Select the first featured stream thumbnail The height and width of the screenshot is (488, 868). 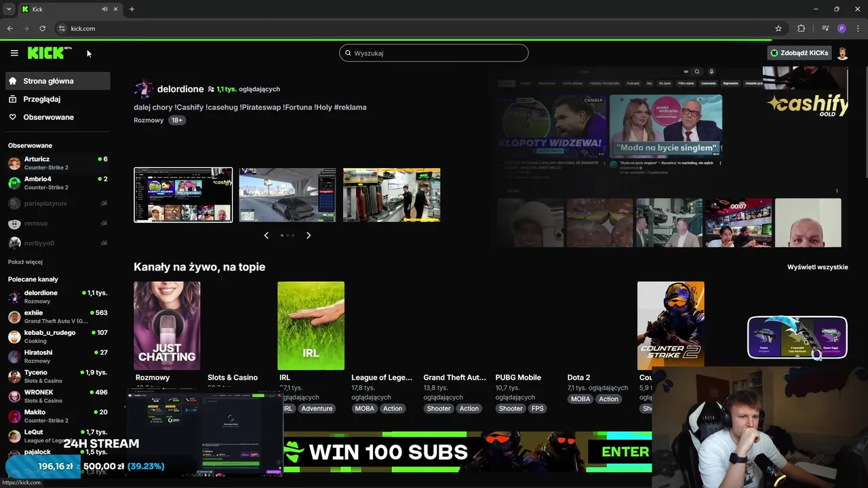(183, 195)
